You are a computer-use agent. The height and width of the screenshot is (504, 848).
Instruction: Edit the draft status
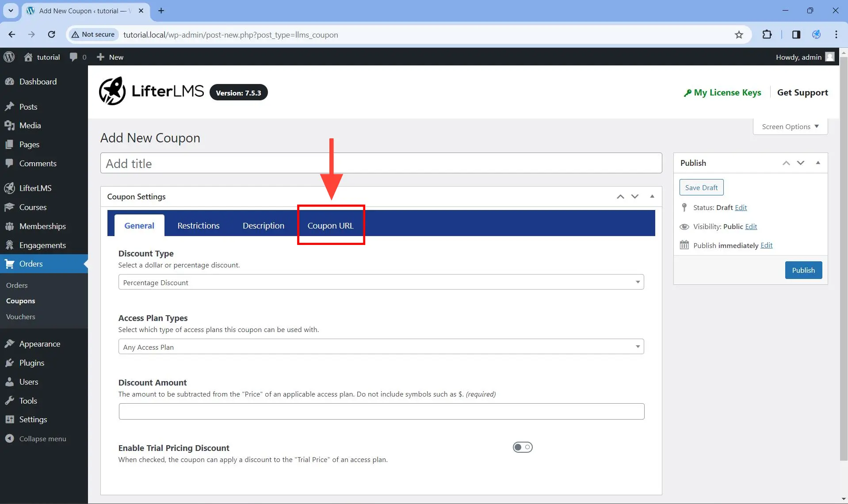point(741,208)
